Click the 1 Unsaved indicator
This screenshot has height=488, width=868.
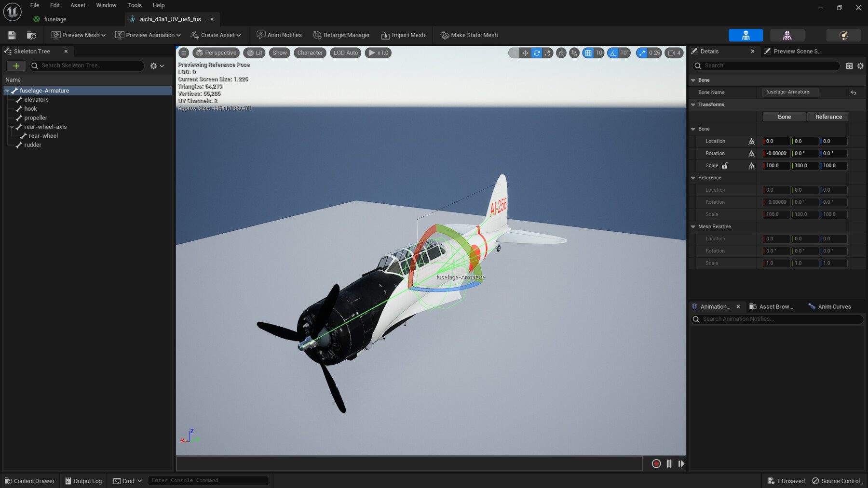[786, 481]
